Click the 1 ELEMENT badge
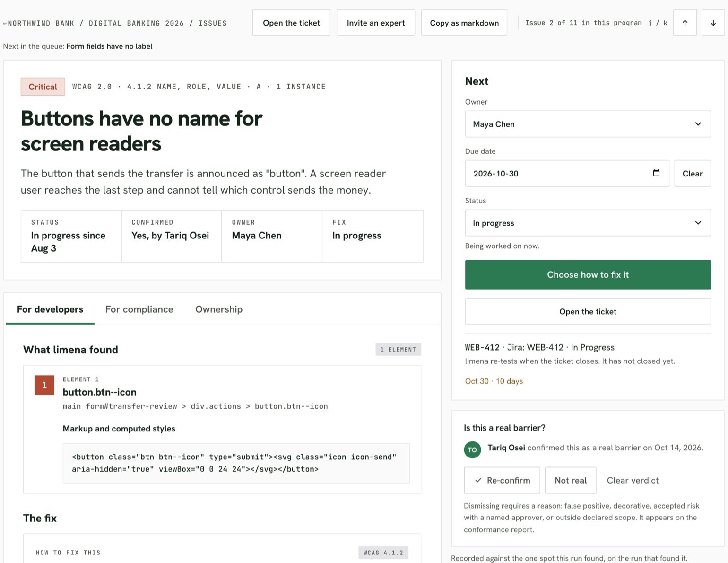The height and width of the screenshot is (563, 728). 398,349
